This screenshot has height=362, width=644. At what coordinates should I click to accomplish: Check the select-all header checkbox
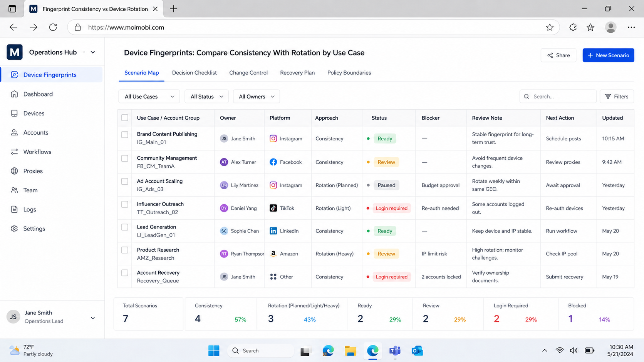pos(125,118)
